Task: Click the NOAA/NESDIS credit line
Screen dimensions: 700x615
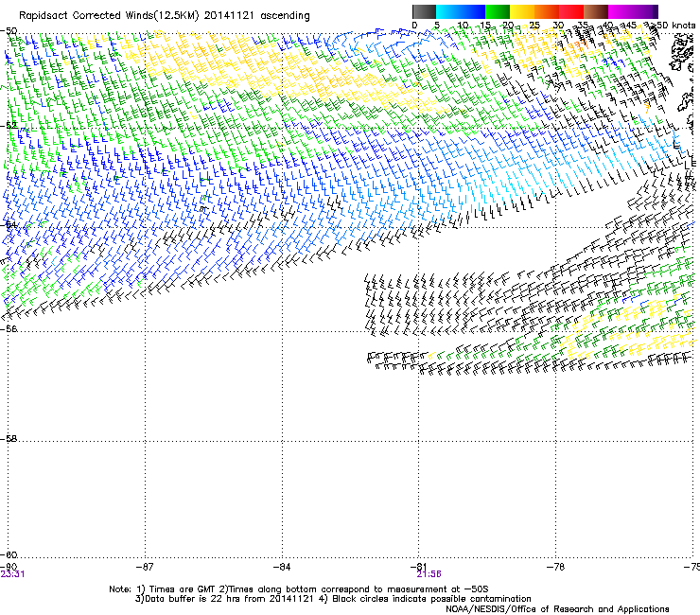Action: coord(557,608)
